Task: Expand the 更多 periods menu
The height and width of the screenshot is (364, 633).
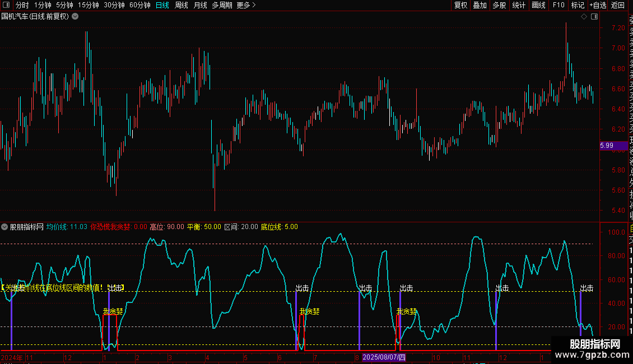Action: pos(246,6)
